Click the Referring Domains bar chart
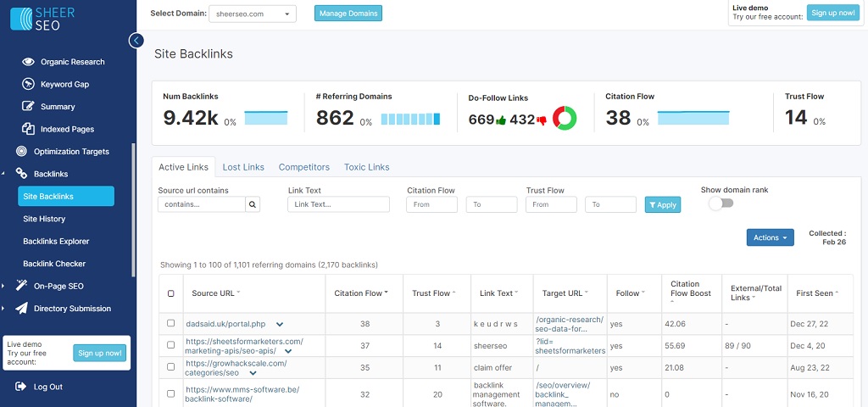The height and width of the screenshot is (407, 868). pyautogui.click(x=410, y=119)
